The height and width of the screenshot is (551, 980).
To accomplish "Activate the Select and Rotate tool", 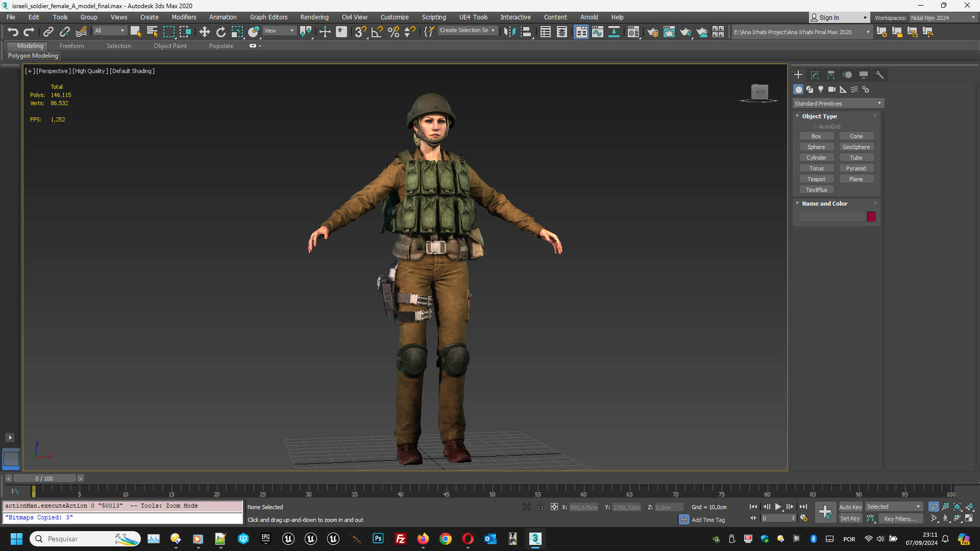I will point(220,32).
